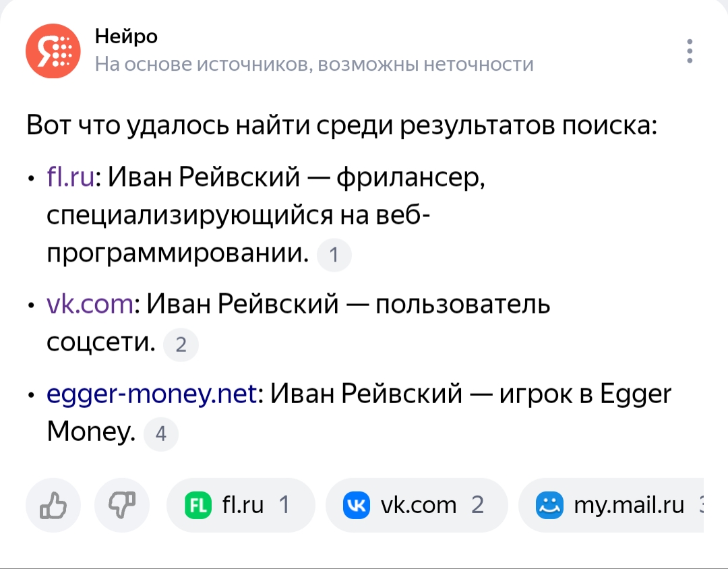The image size is (728, 569).
Task: Open the vk.com inline link
Action: [x=90, y=305]
